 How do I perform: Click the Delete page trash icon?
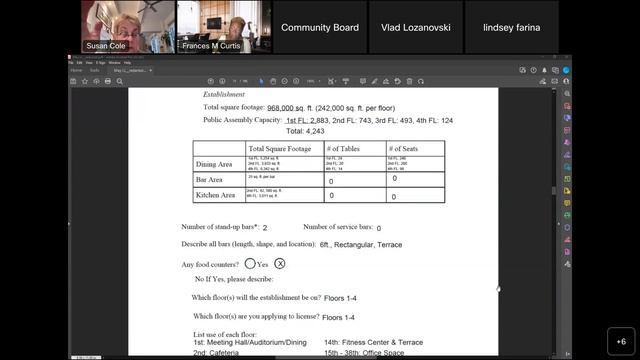(409, 81)
